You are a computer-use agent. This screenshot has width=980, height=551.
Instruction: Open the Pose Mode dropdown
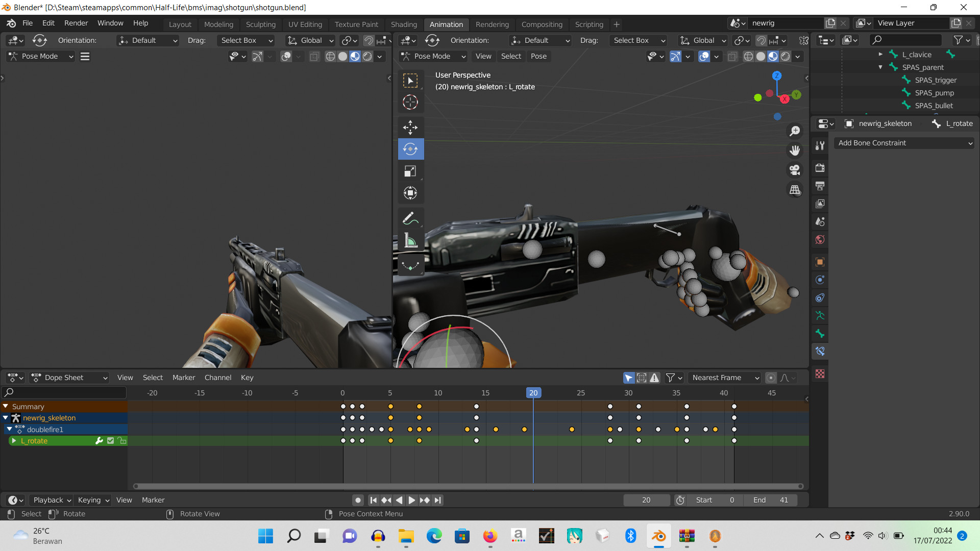(433, 56)
